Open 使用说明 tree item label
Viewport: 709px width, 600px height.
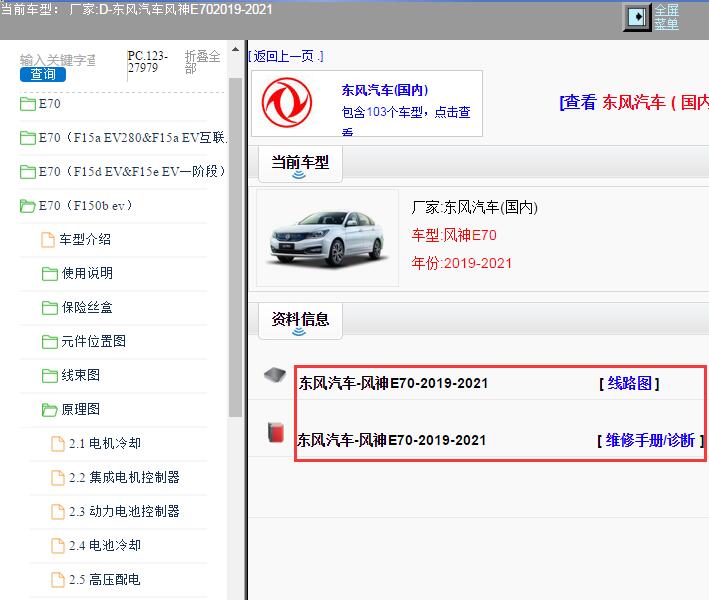pos(87,274)
